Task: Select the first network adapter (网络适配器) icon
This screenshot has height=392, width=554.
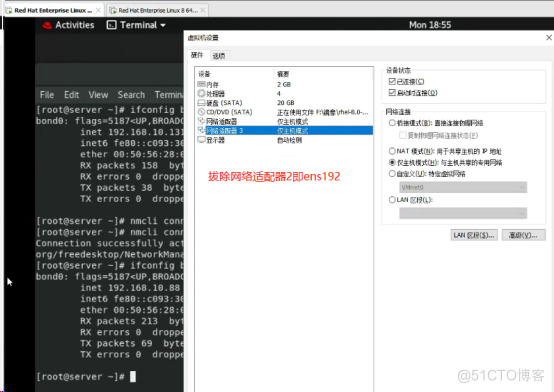Action: tap(201, 121)
